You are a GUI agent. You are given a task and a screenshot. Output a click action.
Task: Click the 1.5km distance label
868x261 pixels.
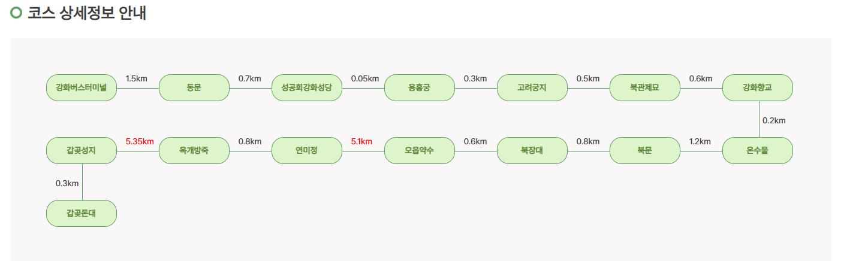coord(137,78)
